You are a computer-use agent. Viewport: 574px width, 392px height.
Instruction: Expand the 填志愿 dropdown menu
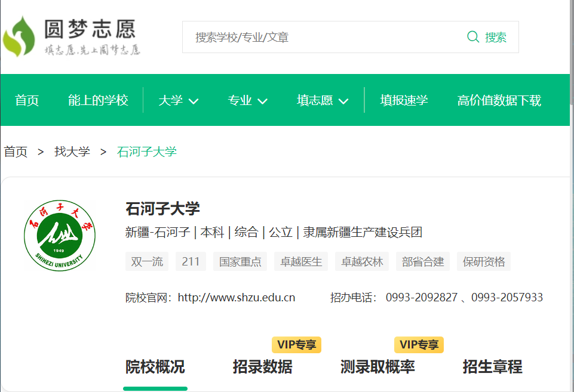(323, 100)
